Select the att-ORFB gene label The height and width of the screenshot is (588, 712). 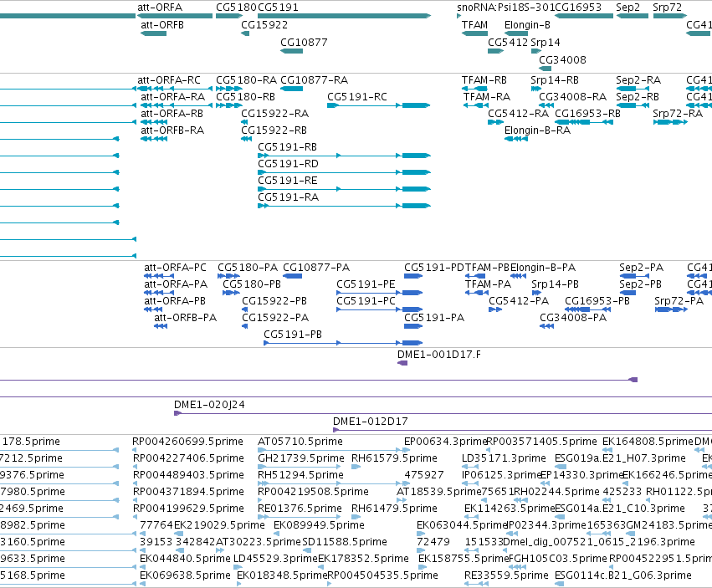pos(162,25)
